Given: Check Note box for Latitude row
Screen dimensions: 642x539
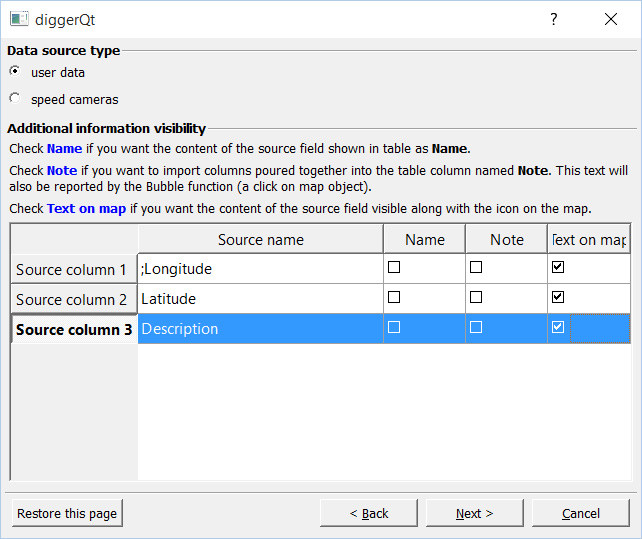Looking at the screenshot, I should 476,297.
